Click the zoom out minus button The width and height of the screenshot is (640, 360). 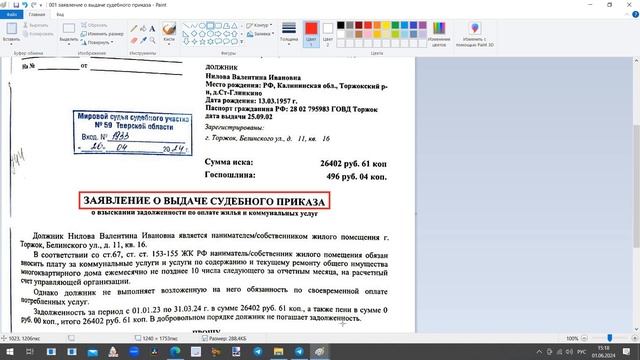pos(584,338)
